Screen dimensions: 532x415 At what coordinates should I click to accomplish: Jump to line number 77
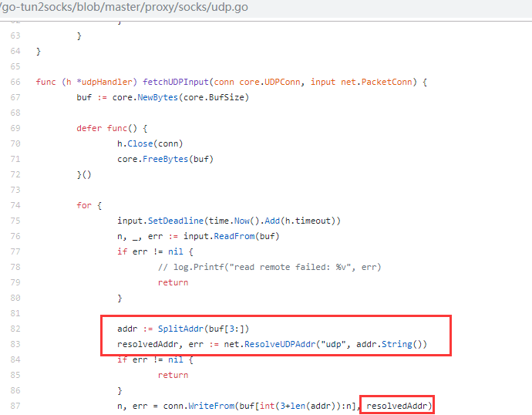tap(15, 251)
